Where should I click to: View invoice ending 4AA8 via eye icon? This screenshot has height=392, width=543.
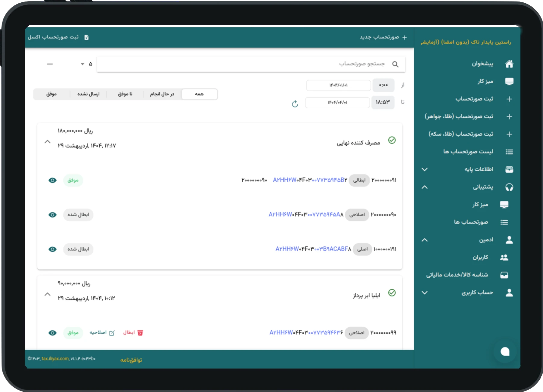point(53,215)
